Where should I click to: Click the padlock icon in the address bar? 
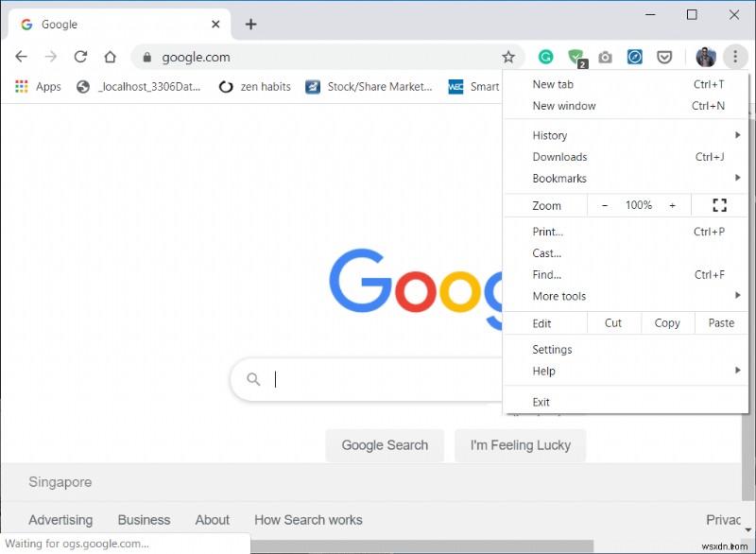tap(146, 57)
